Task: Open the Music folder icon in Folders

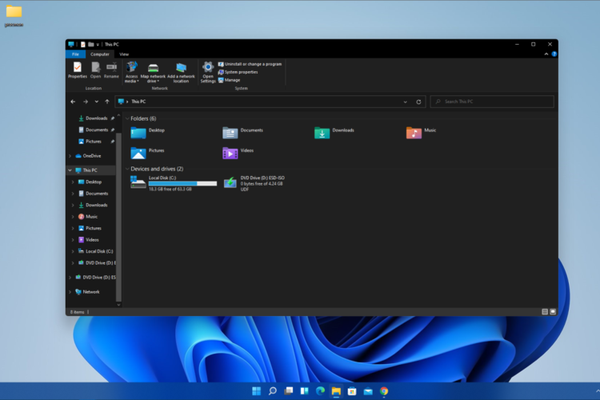Action: point(414,131)
